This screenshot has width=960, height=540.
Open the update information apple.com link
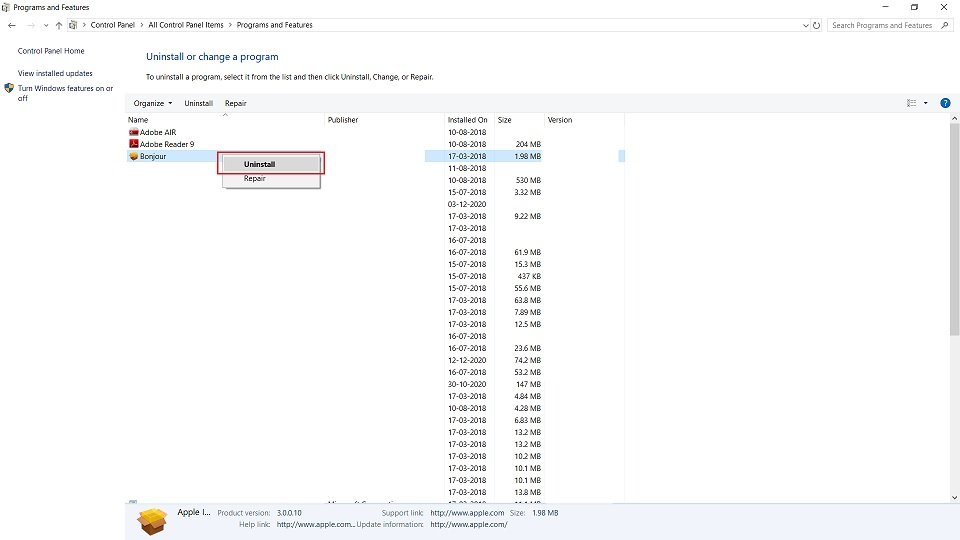point(468,525)
